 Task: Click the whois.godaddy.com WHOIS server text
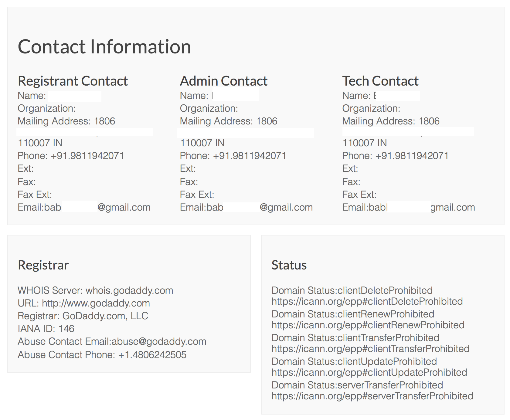click(129, 290)
